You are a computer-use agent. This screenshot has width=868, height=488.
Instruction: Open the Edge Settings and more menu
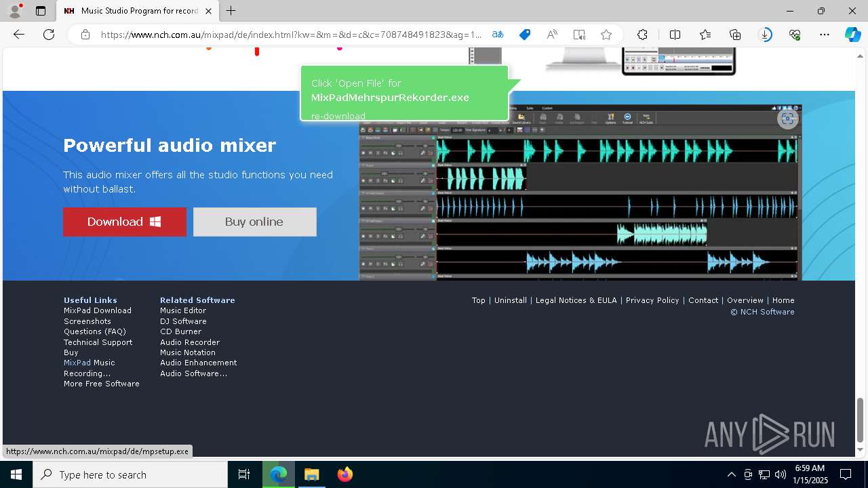click(x=825, y=35)
